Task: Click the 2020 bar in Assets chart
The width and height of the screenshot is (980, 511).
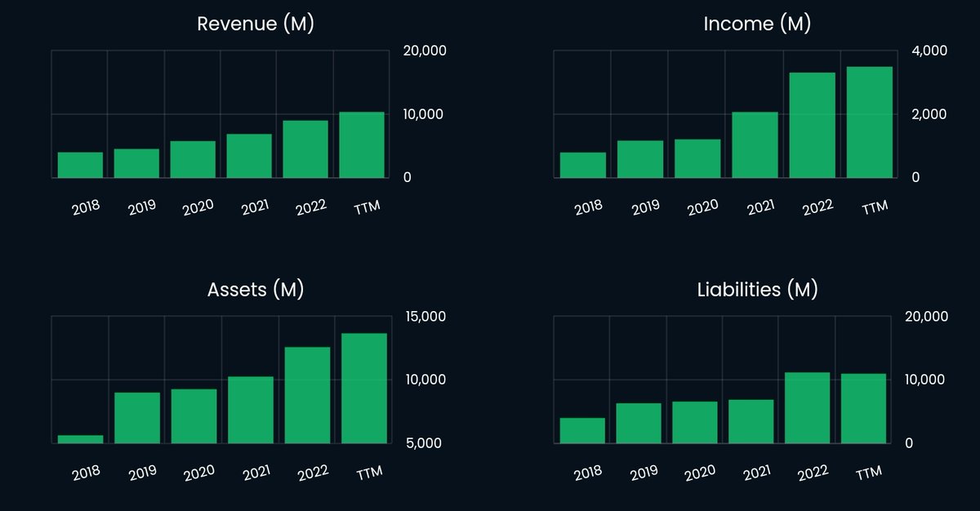Action: tap(194, 416)
